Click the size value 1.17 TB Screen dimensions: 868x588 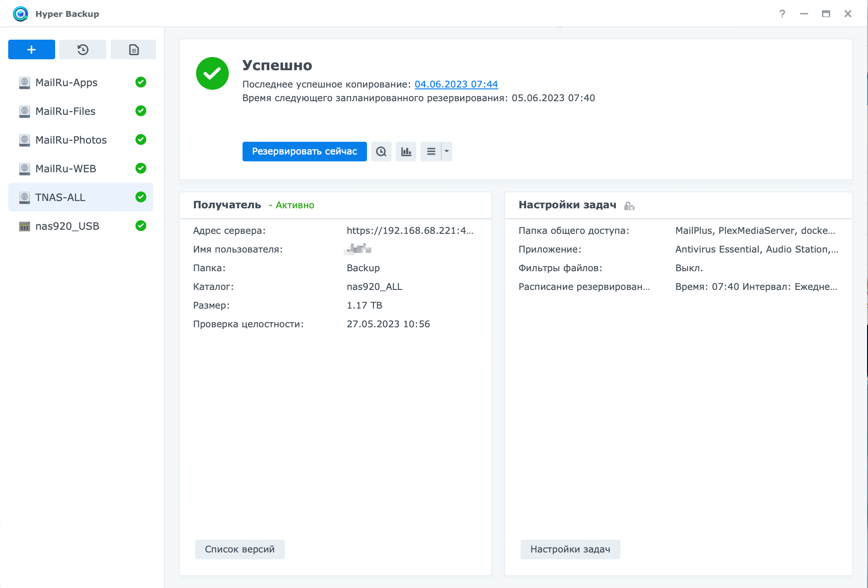(364, 305)
